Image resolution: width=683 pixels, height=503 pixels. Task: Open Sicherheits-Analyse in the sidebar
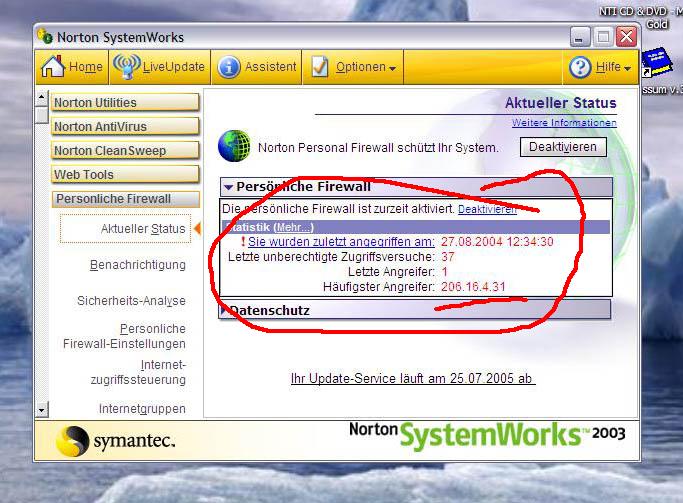click(131, 301)
